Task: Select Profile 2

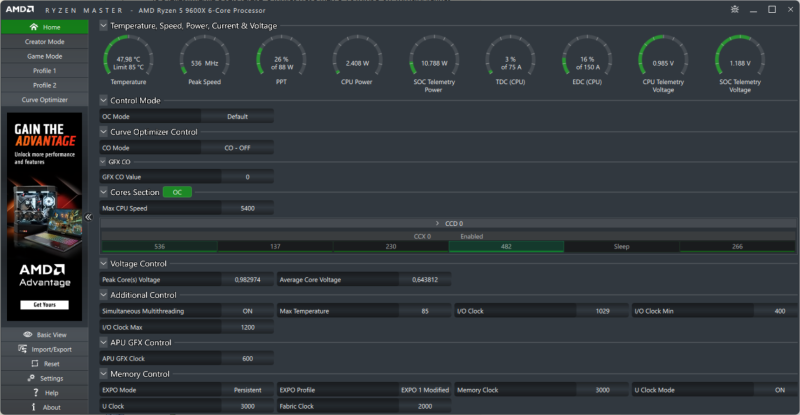Action: (44, 85)
